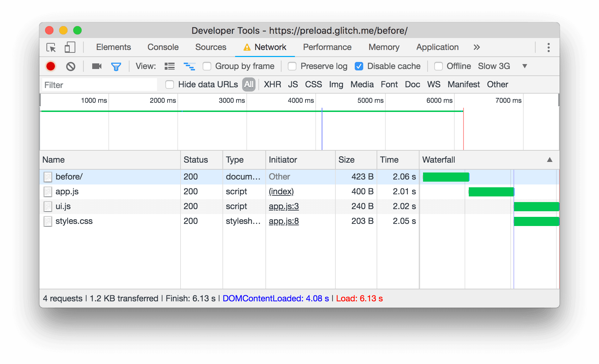Click the DOMContentLoaded time link

pos(275,298)
